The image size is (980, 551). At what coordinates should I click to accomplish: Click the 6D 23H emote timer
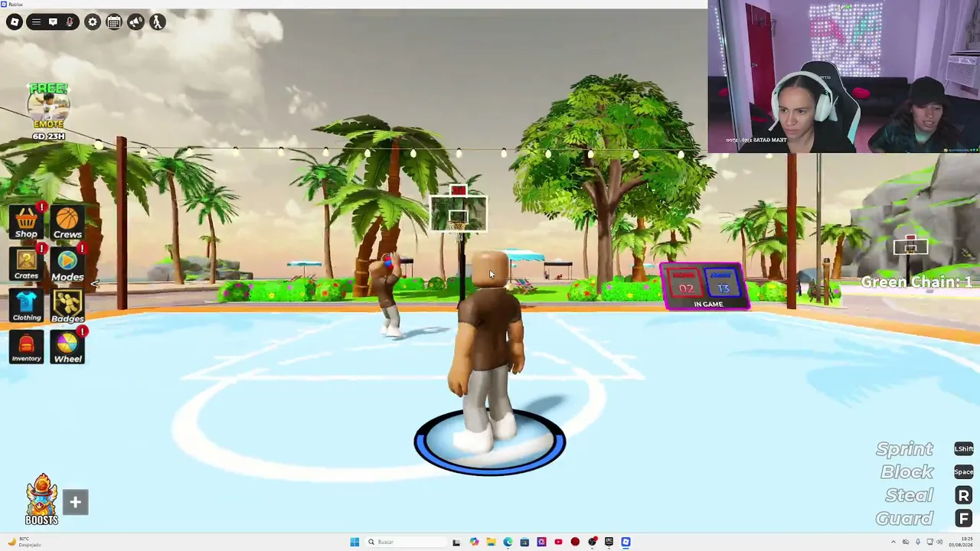coord(48,136)
